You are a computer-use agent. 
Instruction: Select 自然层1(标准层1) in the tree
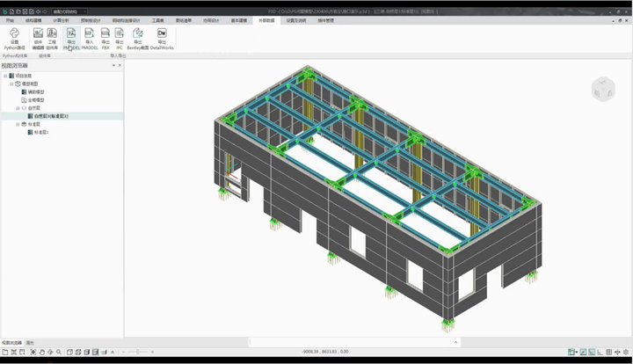tap(51, 115)
